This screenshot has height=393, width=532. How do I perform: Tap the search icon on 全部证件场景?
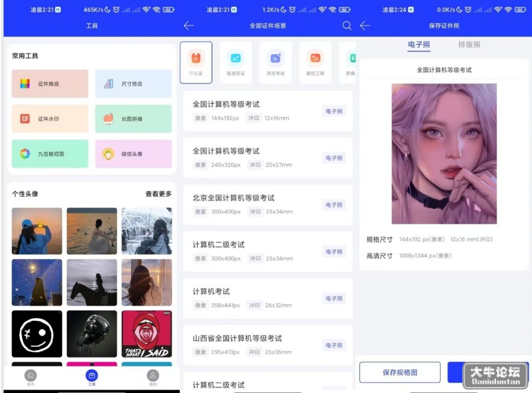(x=347, y=26)
